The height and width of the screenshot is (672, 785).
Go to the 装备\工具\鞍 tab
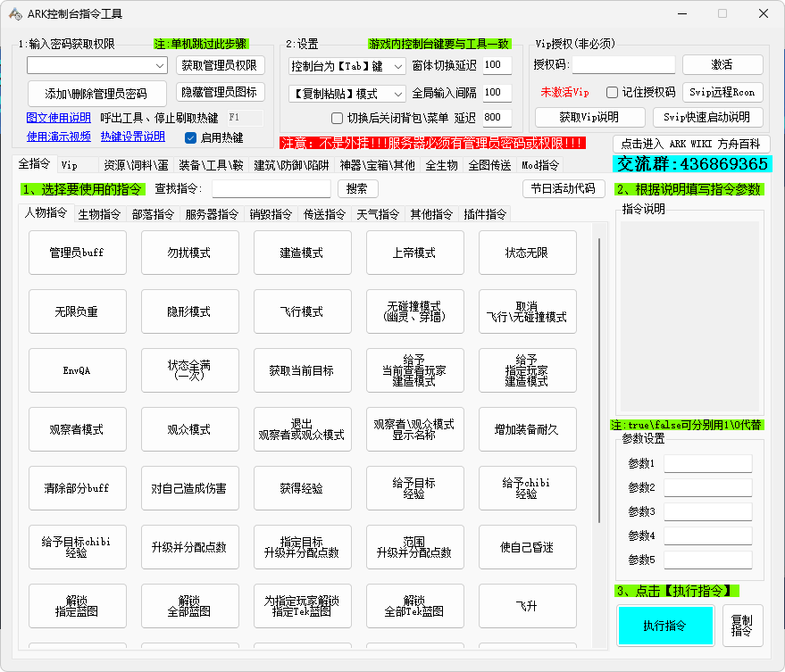point(211,165)
